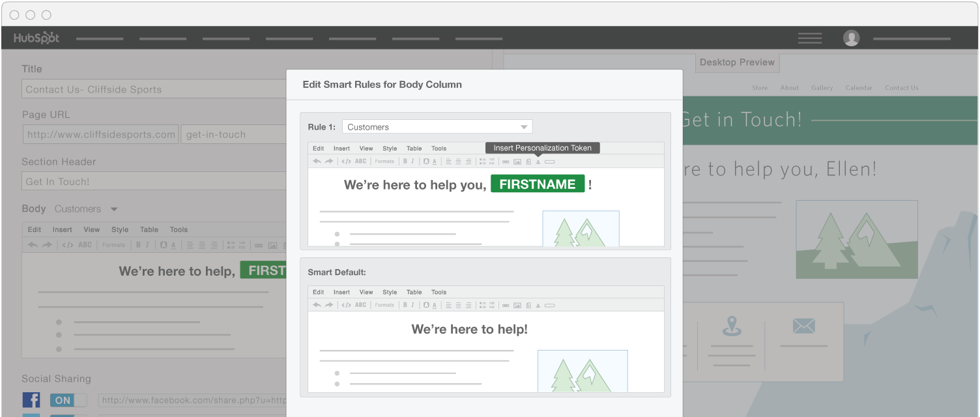Toggle italic in the Rule 1 editor
This screenshot has width=980, height=417.
coord(412,161)
